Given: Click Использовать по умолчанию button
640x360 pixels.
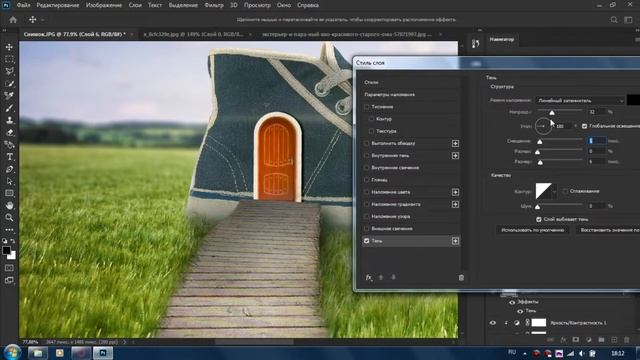Looking at the screenshot, I should click(x=533, y=230).
